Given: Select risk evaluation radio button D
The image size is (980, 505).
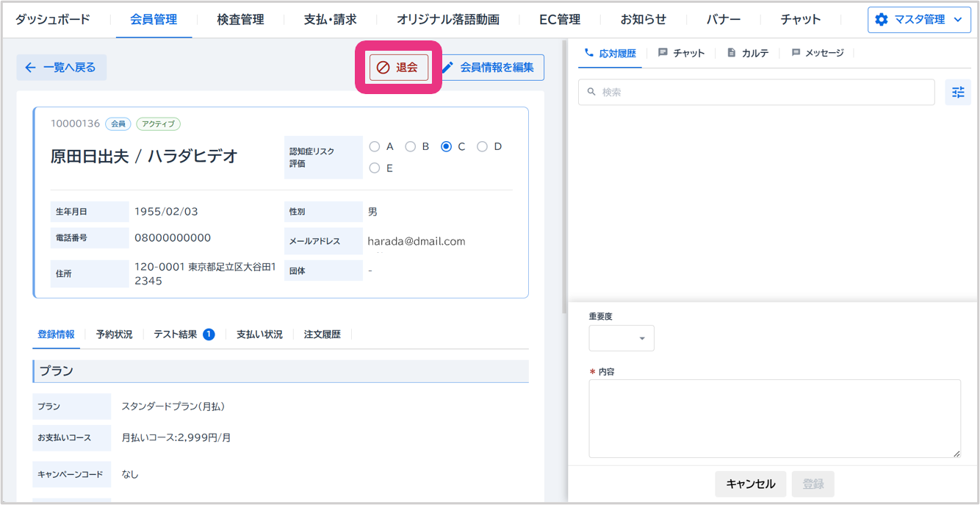Looking at the screenshot, I should point(482,146).
